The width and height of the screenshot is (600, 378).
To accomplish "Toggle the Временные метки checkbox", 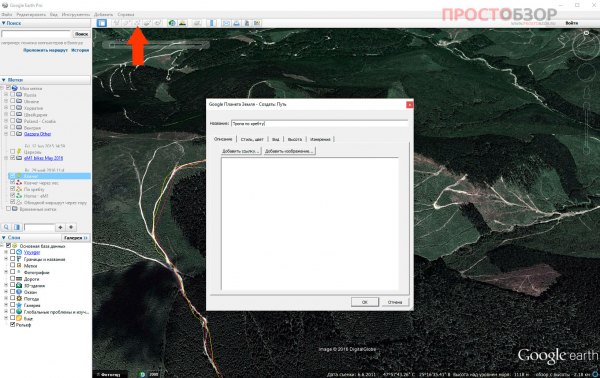I will [8, 209].
